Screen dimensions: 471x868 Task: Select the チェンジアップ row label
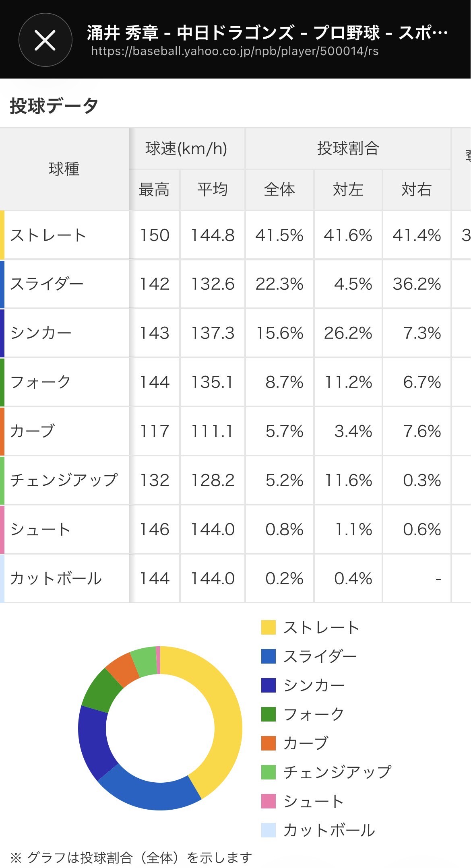[64, 480]
